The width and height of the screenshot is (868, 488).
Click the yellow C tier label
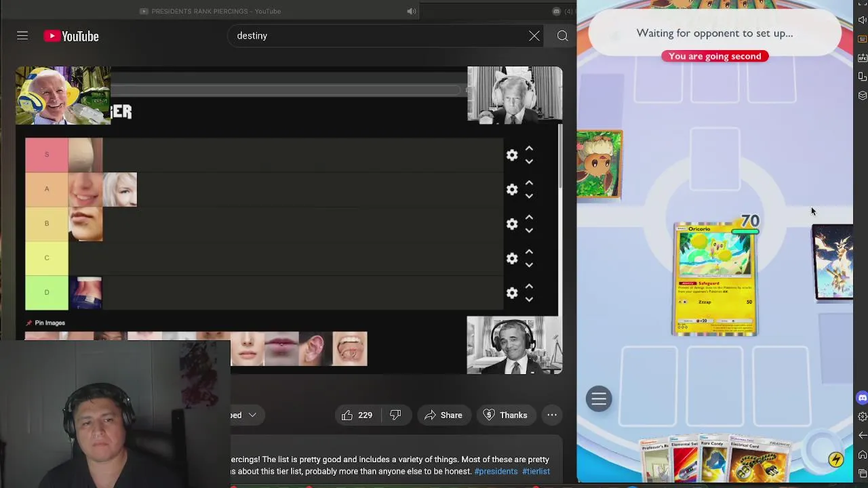(x=47, y=258)
